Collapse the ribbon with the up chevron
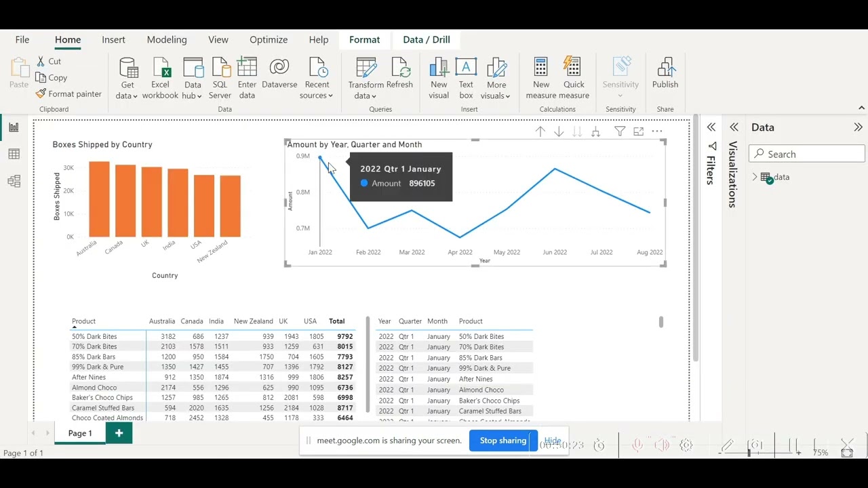 pyautogui.click(x=861, y=108)
